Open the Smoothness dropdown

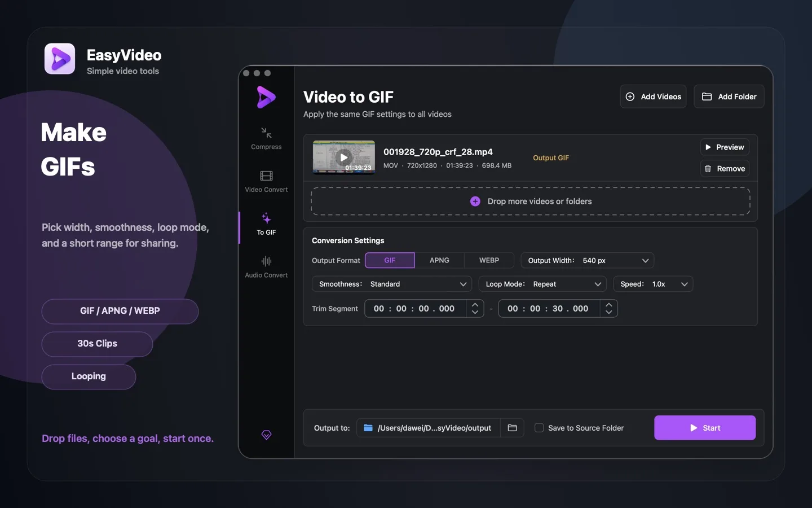[392, 284]
